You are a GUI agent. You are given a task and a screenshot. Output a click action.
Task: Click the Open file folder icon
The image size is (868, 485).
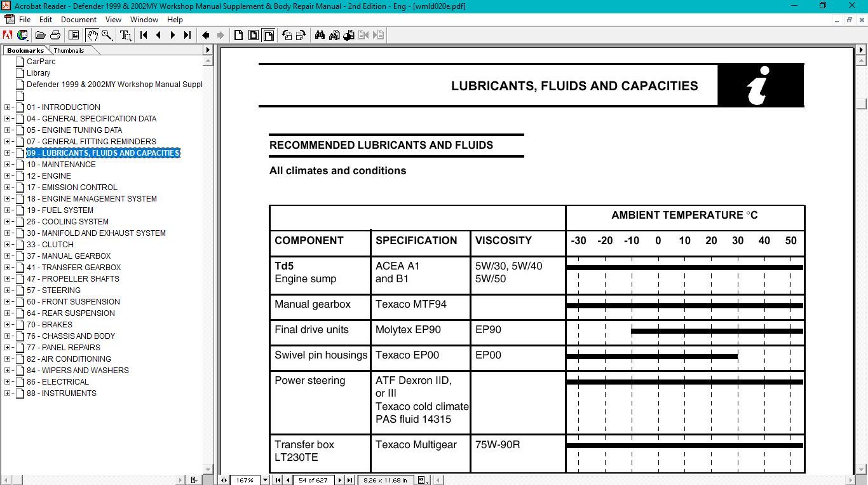click(x=41, y=35)
